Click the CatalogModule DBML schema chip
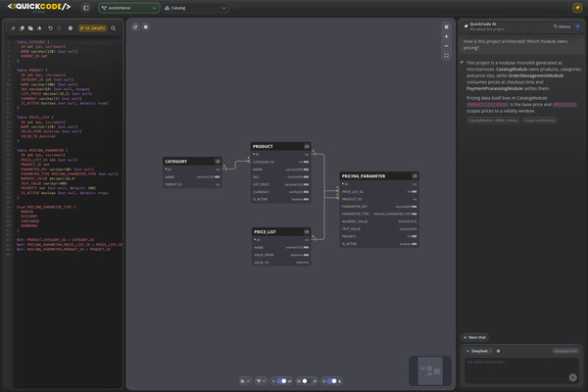This screenshot has width=588, height=392. pyautogui.click(x=493, y=121)
